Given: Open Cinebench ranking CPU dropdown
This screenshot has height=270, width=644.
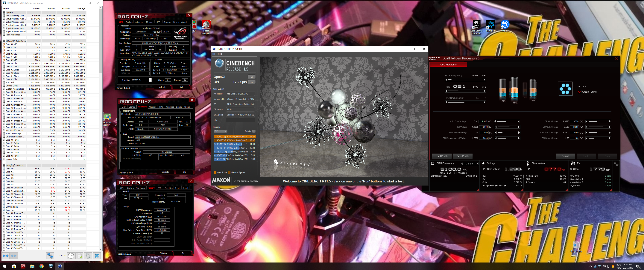Looking at the screenshot, I should (x=220, y=131).
